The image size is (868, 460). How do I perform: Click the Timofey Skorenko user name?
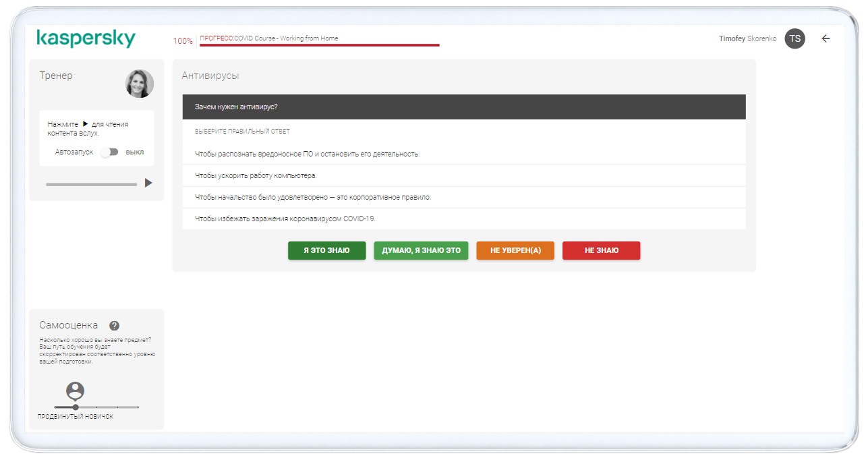747,38
